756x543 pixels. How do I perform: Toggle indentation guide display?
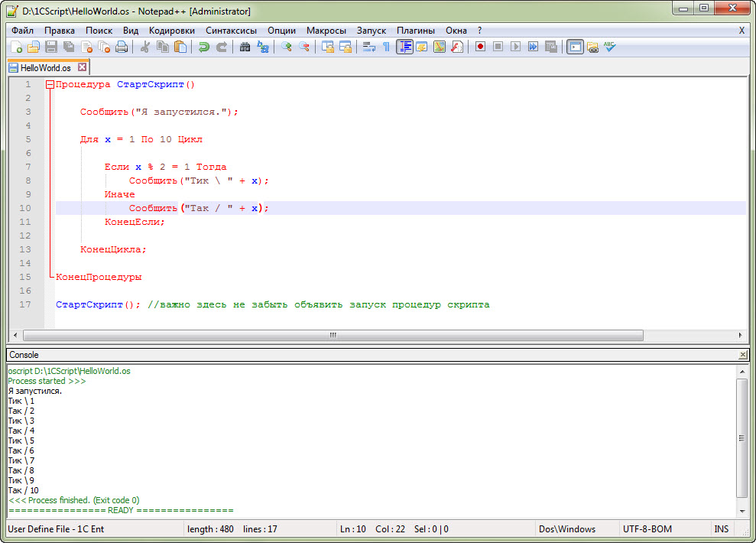405,47
